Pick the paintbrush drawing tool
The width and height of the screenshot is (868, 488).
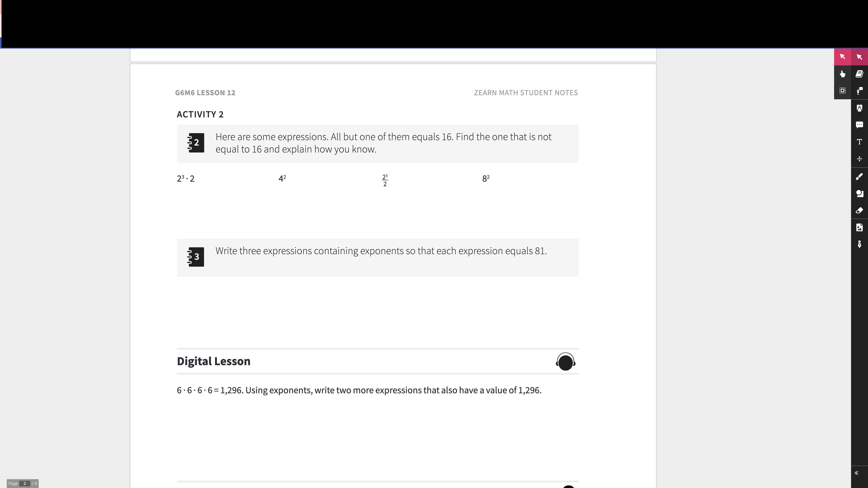pos(860,176)
